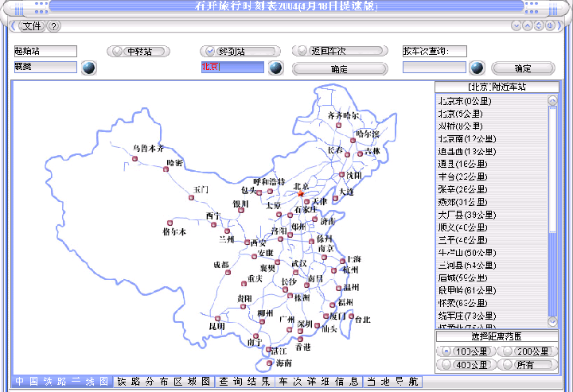Viewport: 573px width, 392px height.
Task: Select the 所有 all-distances radio button
Action: pos(528,365)
